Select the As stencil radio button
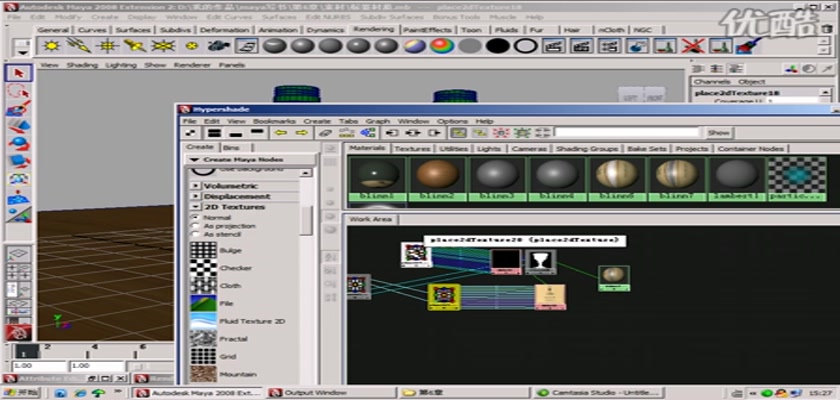The height and width of the screenshot is (400, 840). tap(195, 235)
